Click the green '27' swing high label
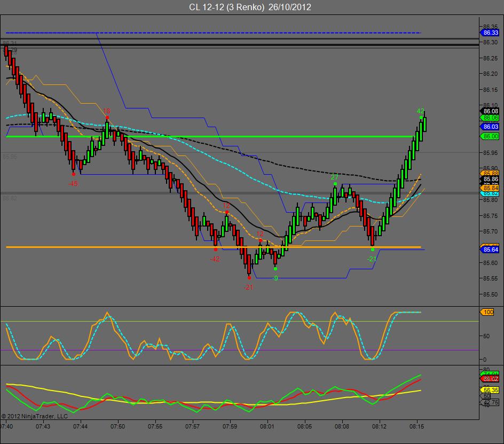Screen dimensions: 504x444 tap(335, 177)
